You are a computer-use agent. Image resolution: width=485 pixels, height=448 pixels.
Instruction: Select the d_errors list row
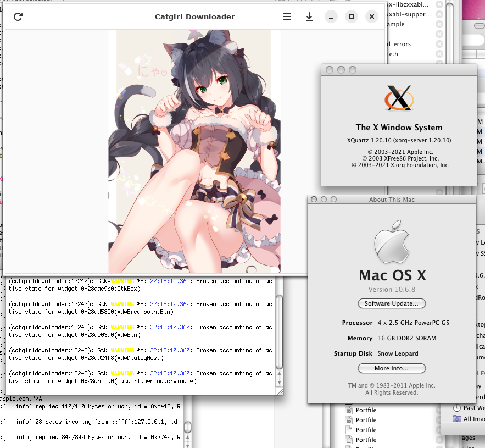(416, 44)
